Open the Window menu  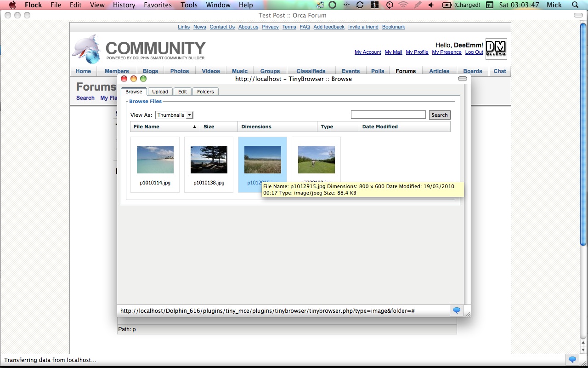point(218,5)
